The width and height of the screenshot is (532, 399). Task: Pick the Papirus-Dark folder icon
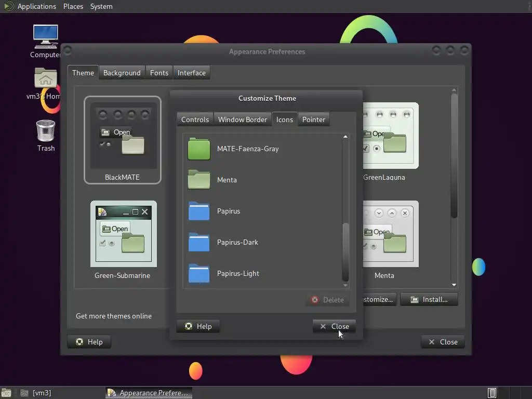click(199, 242)
